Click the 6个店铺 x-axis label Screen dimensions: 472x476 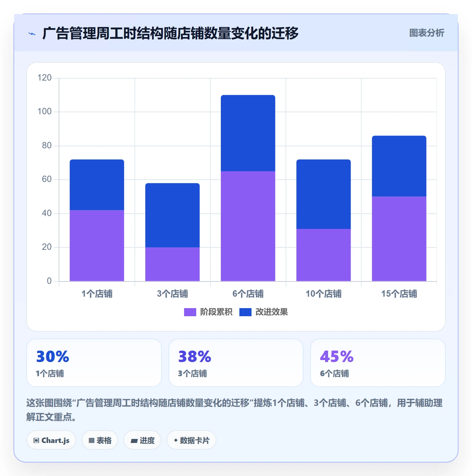[248, 294]
